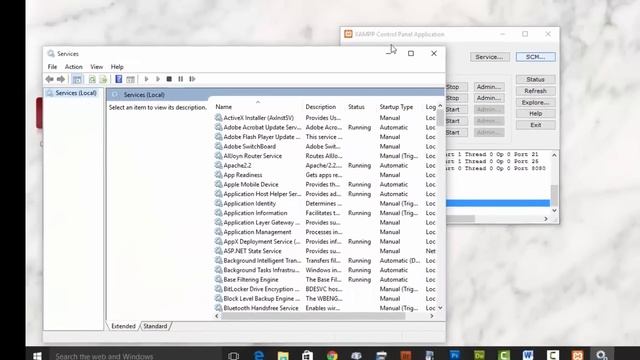Click the gear icon beside Base Filtering Engine
The height and width of the screenshot is (360, 640).
click(x=218, y=280)
